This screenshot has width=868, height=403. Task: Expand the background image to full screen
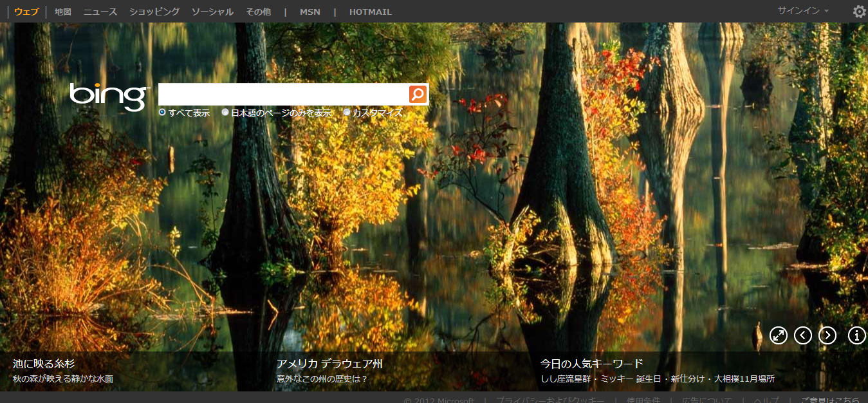[x=779, y=335]
